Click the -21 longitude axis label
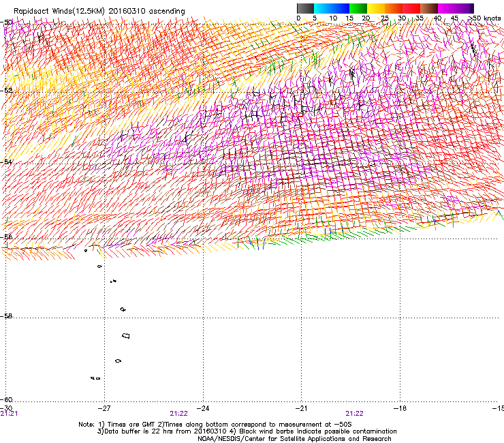504x443 pixels. coord(301,408)
